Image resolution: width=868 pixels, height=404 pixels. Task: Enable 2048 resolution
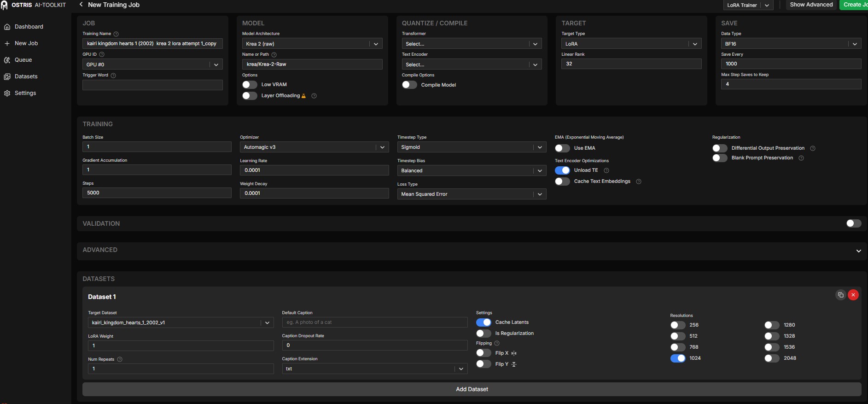(772, 358)
